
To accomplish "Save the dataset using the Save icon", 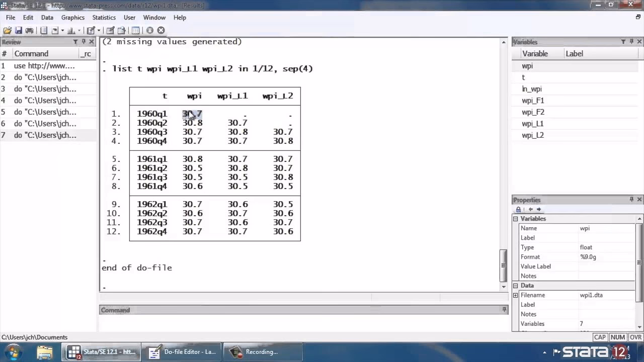I will [19, 30].
